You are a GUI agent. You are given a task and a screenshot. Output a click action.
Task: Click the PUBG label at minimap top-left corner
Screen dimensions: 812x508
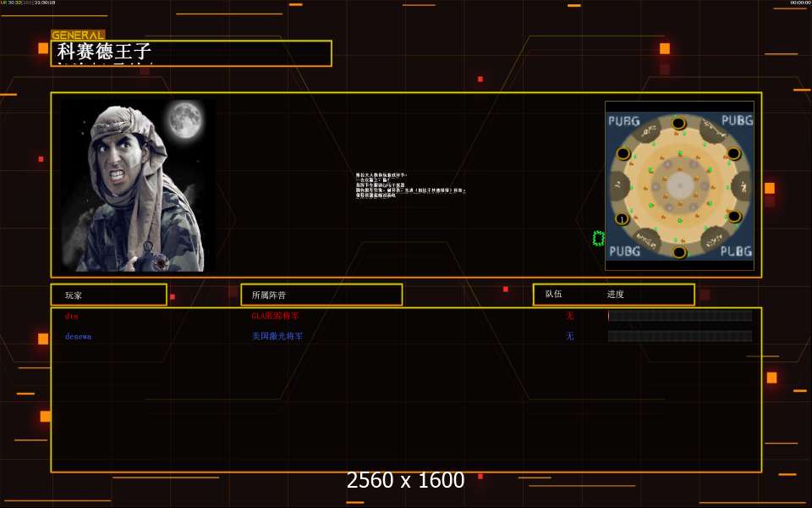coord(624,121)
